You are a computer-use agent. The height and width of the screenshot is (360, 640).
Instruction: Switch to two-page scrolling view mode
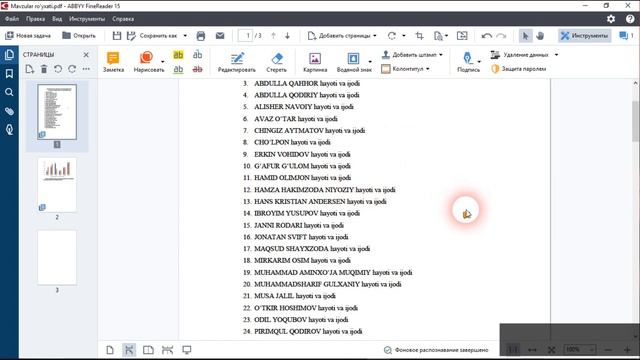(x=167, y=350)
